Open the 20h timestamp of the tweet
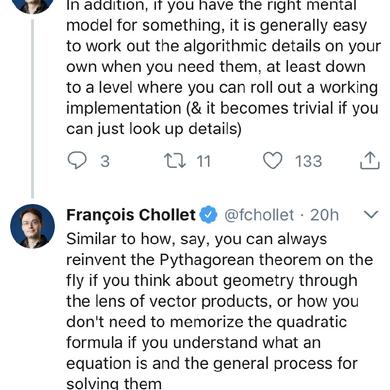The width and height of the screenshot is (390, 390). pyautogui.click(x=324, y=215)
